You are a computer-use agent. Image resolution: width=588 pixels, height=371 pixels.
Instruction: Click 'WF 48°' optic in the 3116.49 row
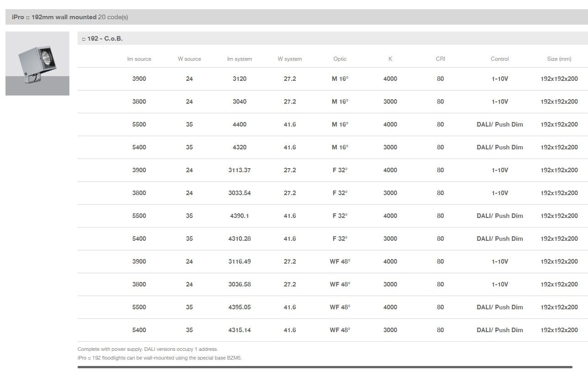pos(340,261)
